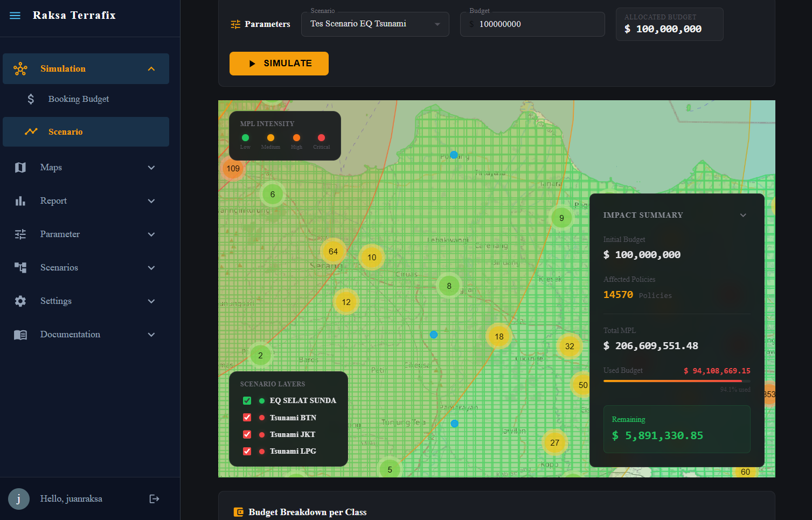Expand the Parameter menu chevron
The image size is (812, 520).
151,234
